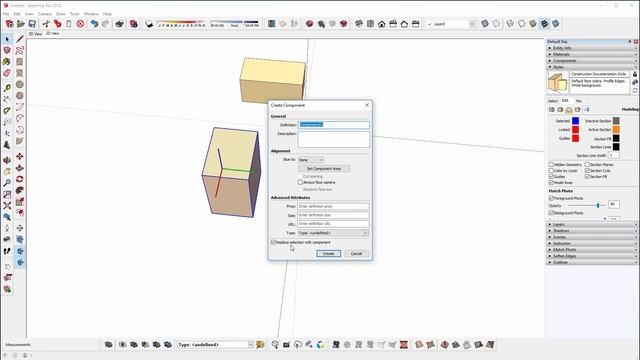Click Set Component Axes button
The width and height of the screenshot is (640, 360).
coord(324,169)
